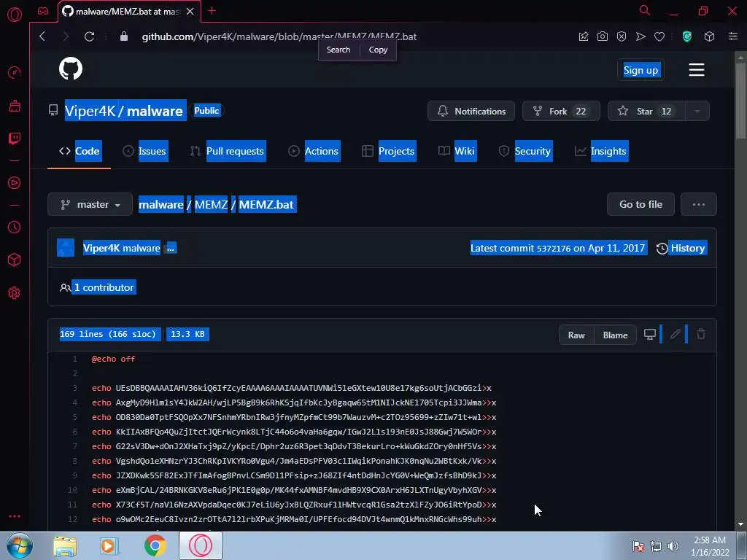Select code line number 3
The image size is (747, 560).
tap(75, 388)
